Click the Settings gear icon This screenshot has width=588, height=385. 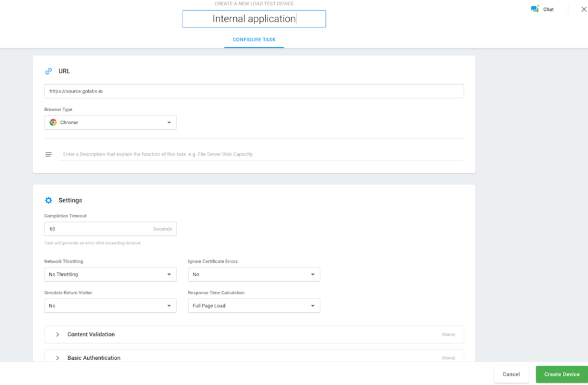click(x=49, y=200)
